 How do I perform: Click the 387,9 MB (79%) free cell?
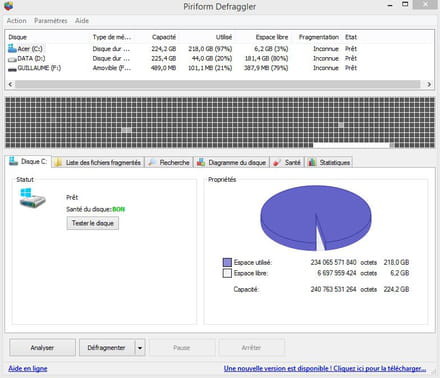(266, 68)
